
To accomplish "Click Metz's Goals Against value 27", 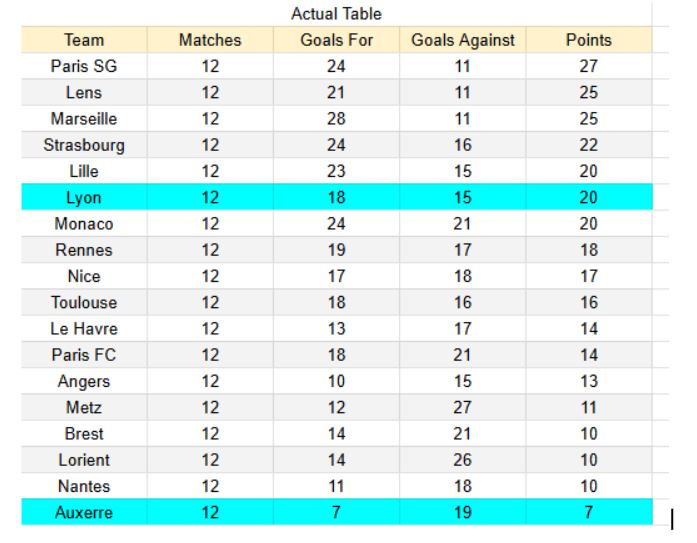I will pos(463,408).
